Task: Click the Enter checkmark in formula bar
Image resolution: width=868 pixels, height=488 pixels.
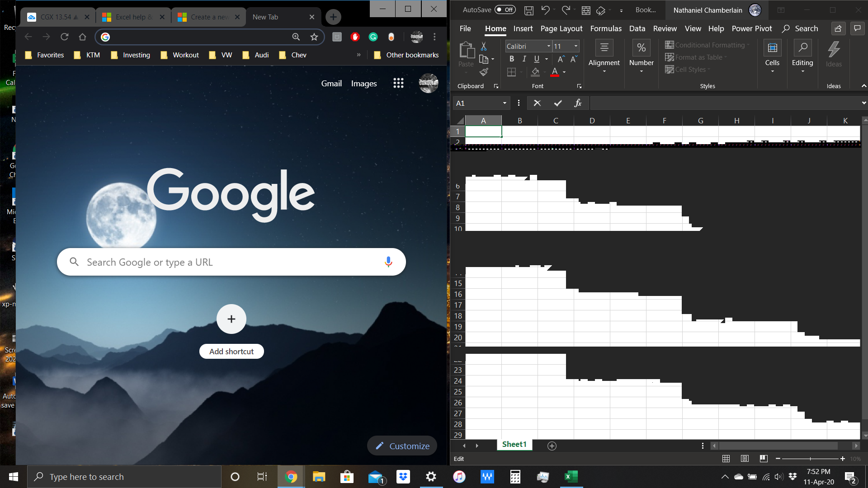Action: tap(558, 103)
